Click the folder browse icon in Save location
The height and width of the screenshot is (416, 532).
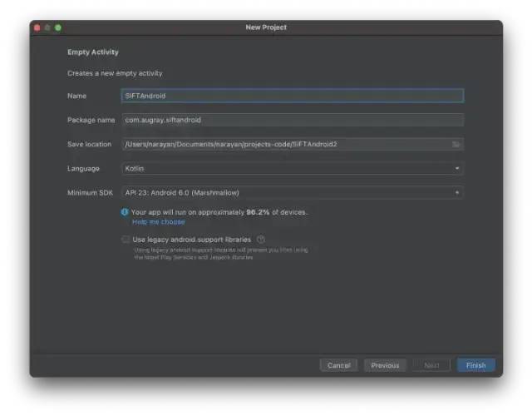click(456, 145)
